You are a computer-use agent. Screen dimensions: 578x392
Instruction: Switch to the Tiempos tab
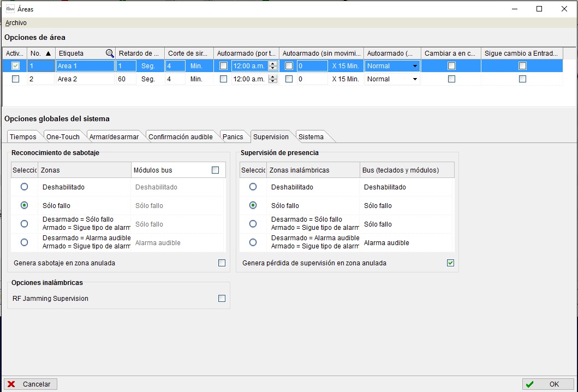tap(23, 137)
